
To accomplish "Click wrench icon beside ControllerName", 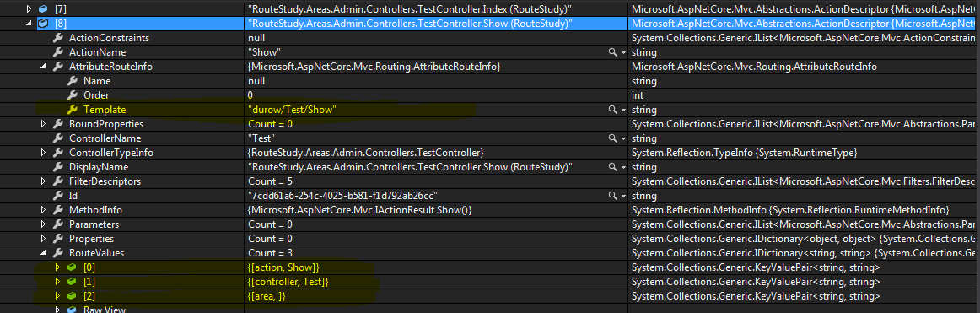I will (x=58, y=138).
